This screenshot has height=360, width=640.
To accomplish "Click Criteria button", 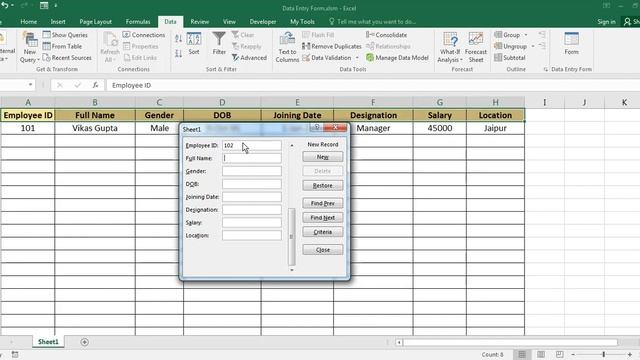I will click(x=322, y=232).
